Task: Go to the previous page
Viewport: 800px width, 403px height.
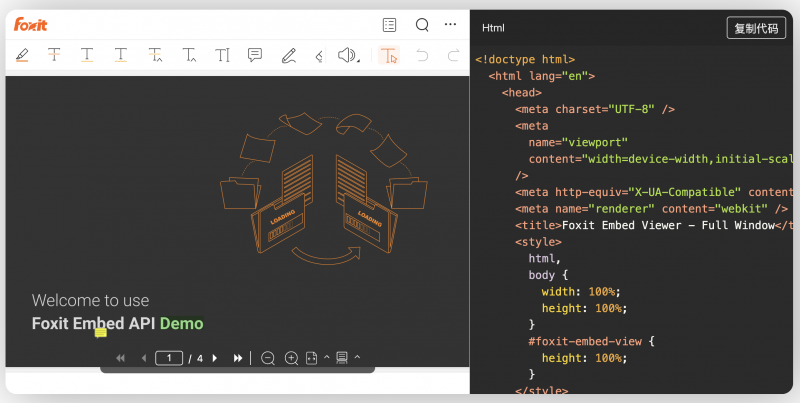Action: (x=144, y=358)
